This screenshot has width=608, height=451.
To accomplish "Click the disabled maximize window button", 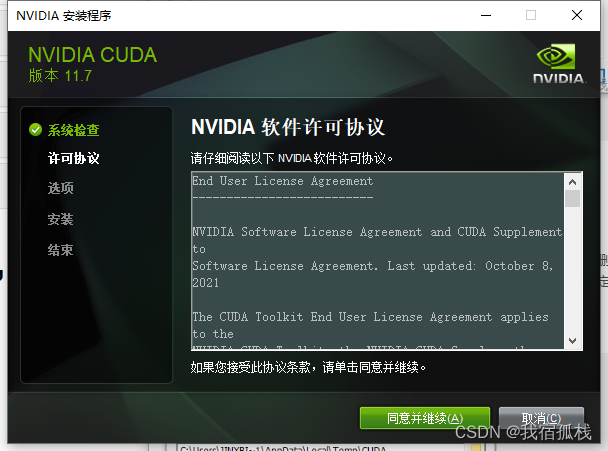I will 531,16.
